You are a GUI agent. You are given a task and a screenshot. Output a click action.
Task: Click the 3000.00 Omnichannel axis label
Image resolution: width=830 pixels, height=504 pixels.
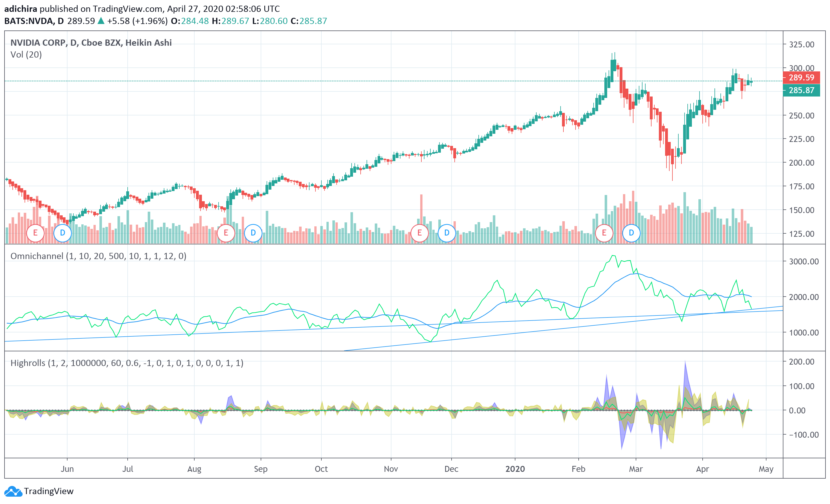click(804, 262)
